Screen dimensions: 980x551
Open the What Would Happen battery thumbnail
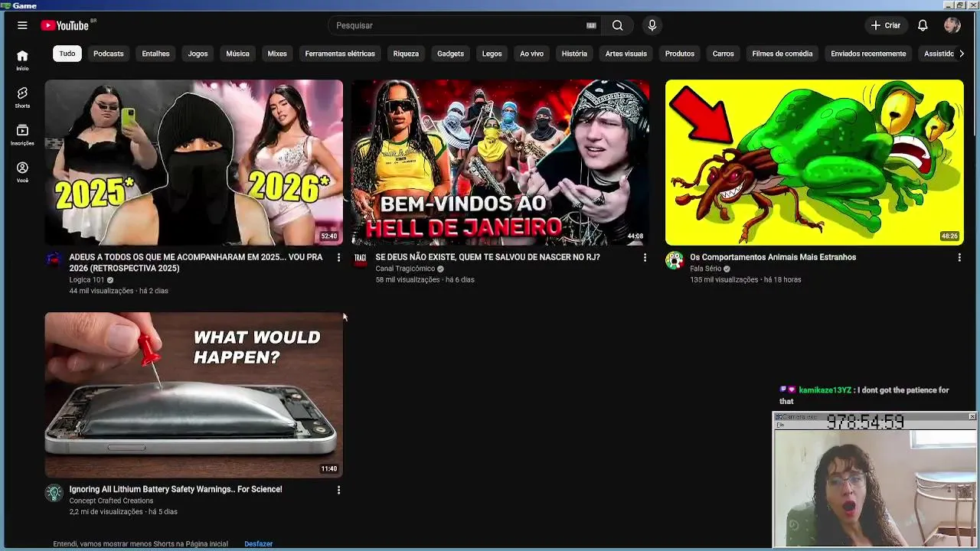(194, 395)
